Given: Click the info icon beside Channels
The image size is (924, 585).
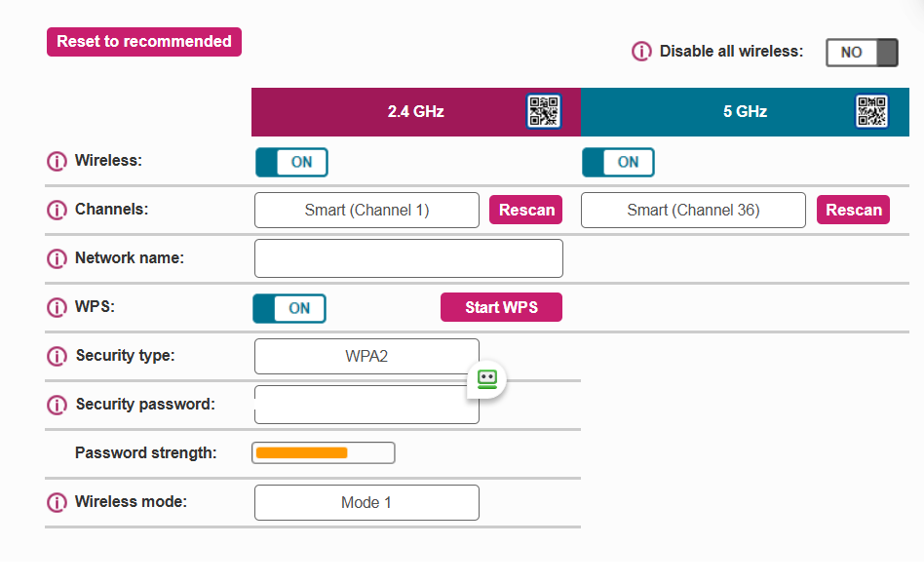Looking at the screenshot, I should click(x=57, y=210).
